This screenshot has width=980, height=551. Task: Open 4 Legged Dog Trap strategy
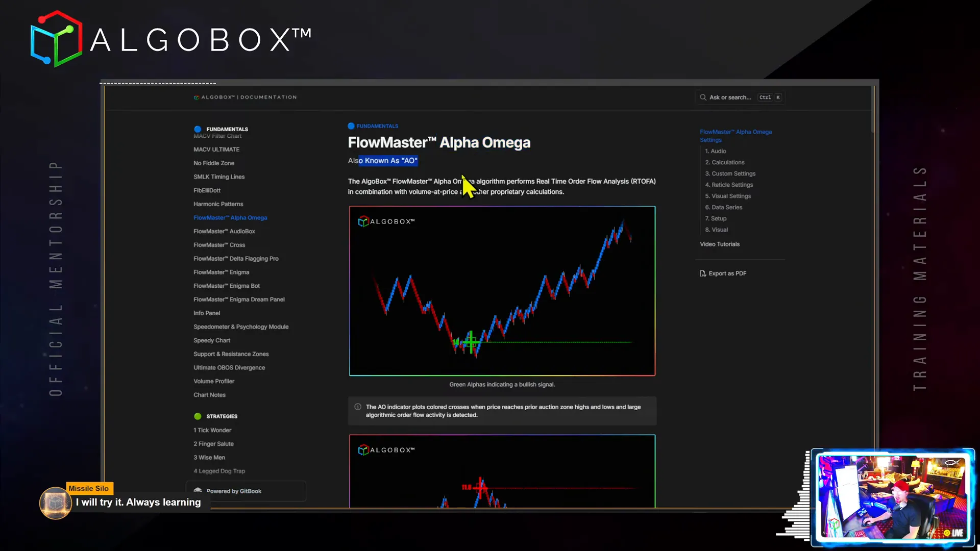click(x=219, y=471)
